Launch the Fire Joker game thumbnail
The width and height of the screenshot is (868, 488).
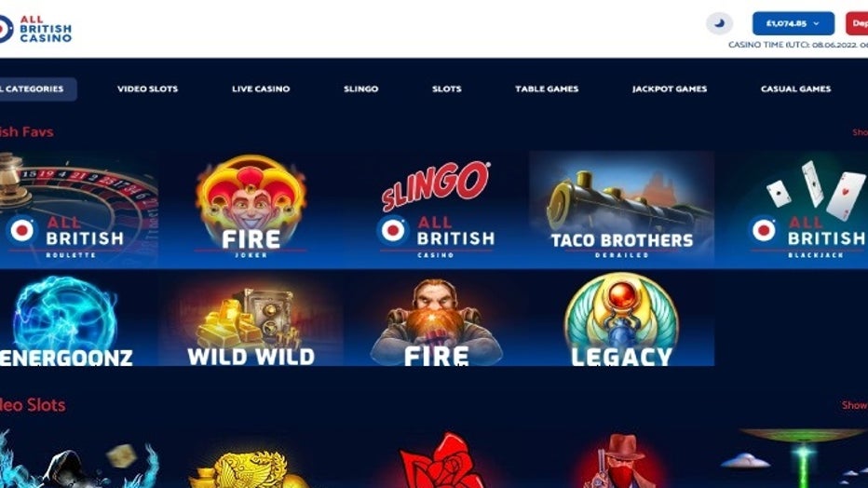pos(251,210)
